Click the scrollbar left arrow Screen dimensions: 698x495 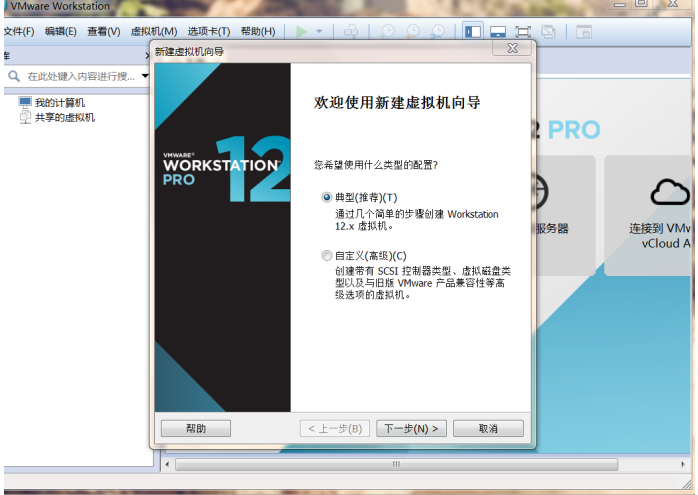167,464
